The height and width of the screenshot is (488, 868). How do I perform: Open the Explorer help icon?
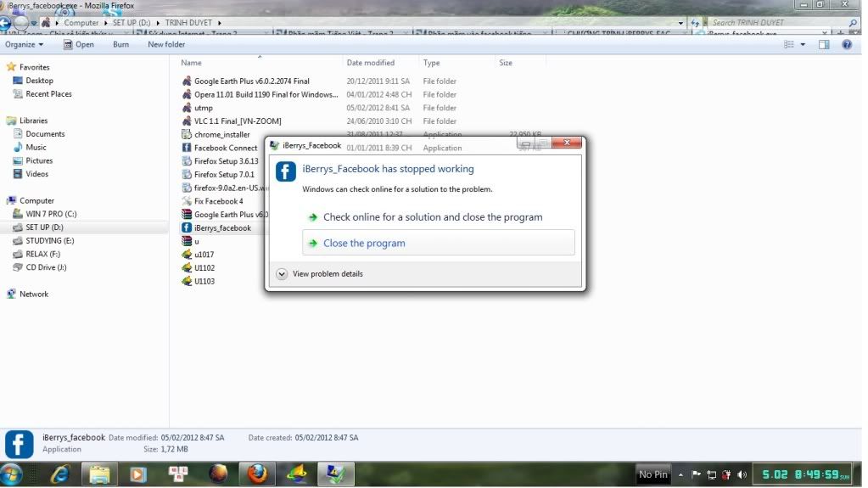847,44
